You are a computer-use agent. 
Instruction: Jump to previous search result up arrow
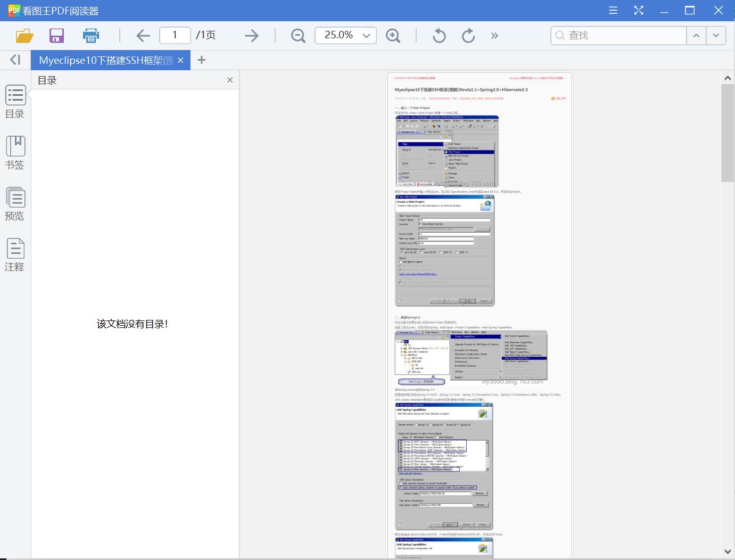(x=696, y=35)
